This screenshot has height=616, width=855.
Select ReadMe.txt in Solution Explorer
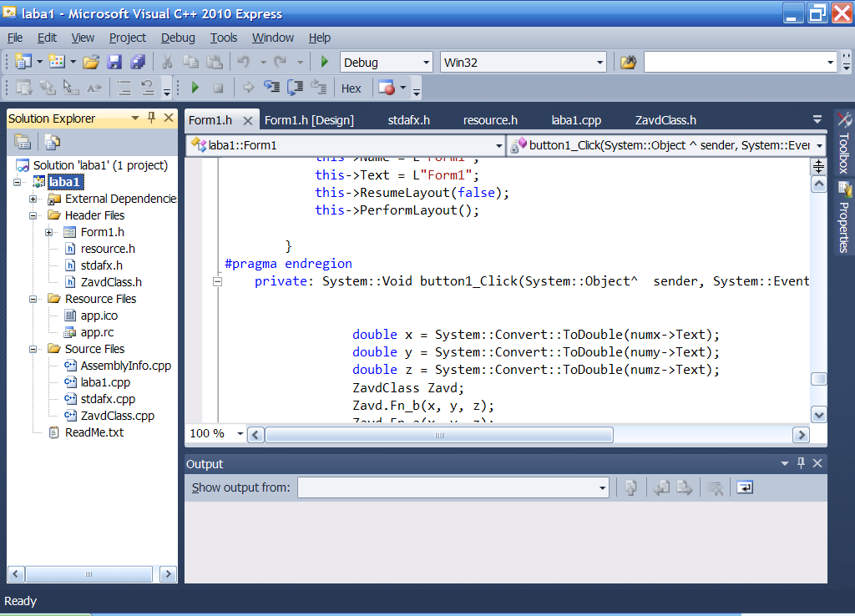click(94, 433)
